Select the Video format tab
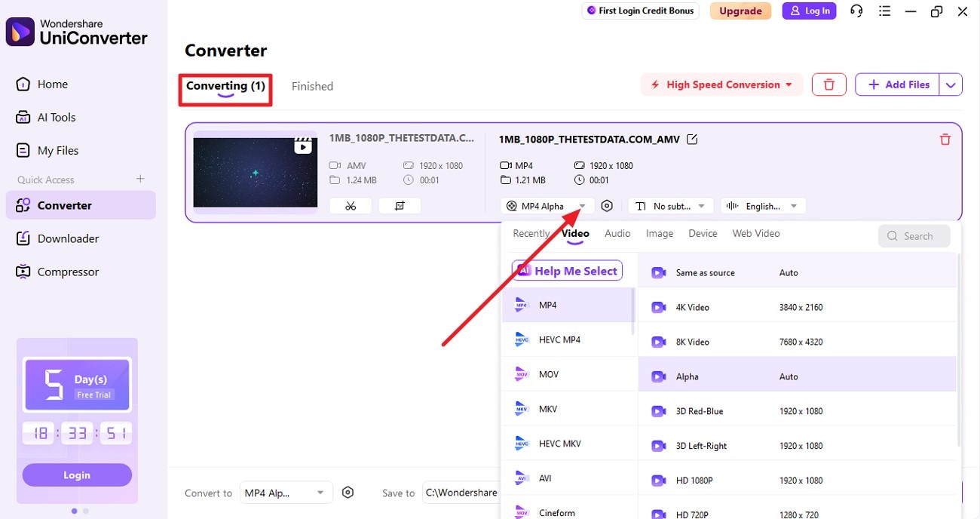The width and height of the screenshot is (980, 519). (575, 234)
